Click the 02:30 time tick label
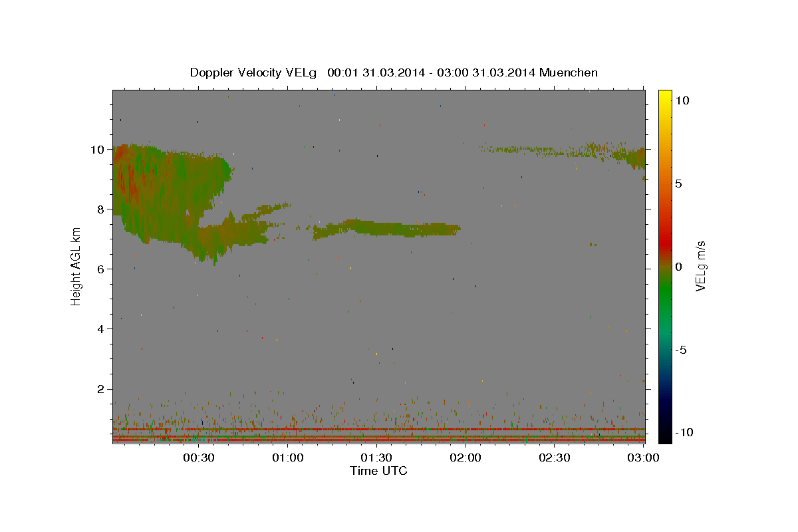 coord(555,458)
